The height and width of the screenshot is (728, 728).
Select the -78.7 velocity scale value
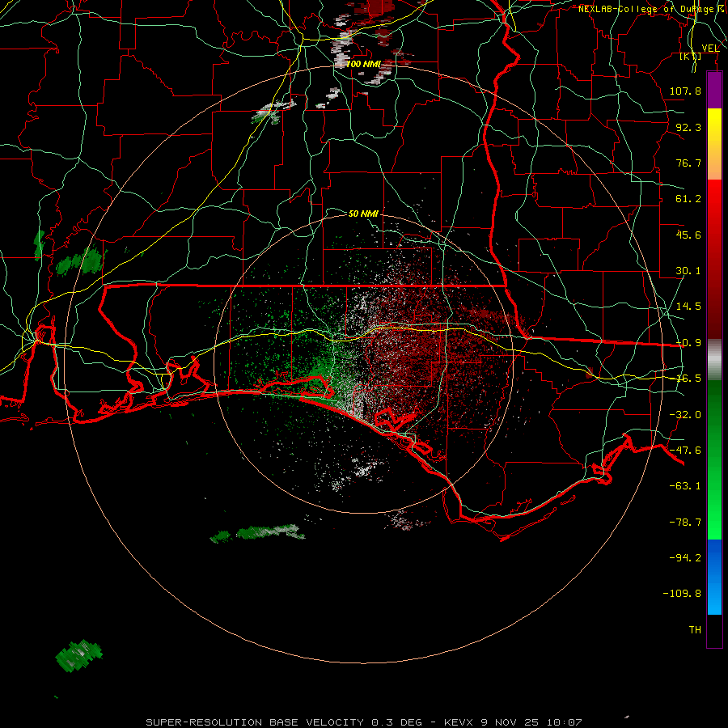pos(685,523)
